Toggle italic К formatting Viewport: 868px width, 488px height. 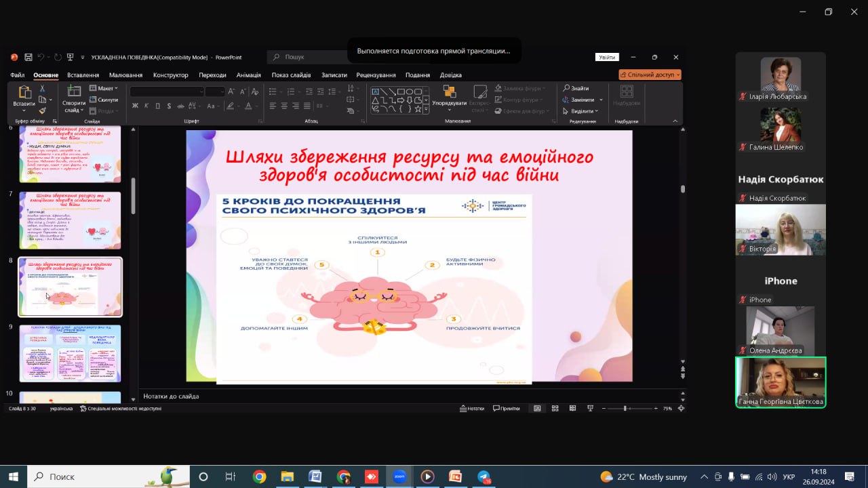[146, 106]
